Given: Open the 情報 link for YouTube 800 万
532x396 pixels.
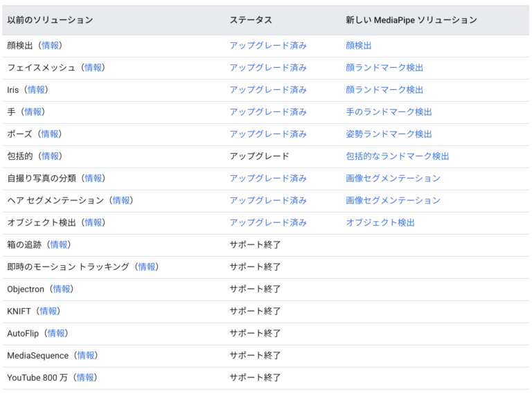Looking at the screenshot, I should point(85,377).
